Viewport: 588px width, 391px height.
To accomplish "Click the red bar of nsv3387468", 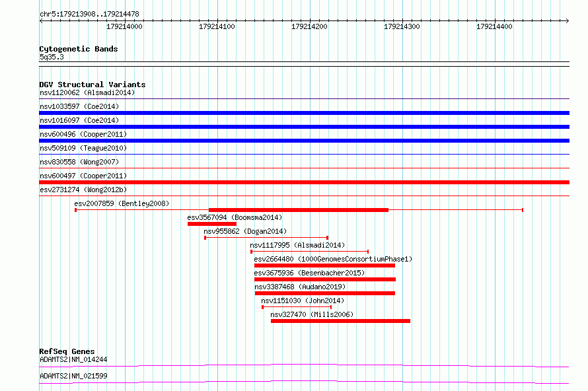I will (x=325, y=293).
